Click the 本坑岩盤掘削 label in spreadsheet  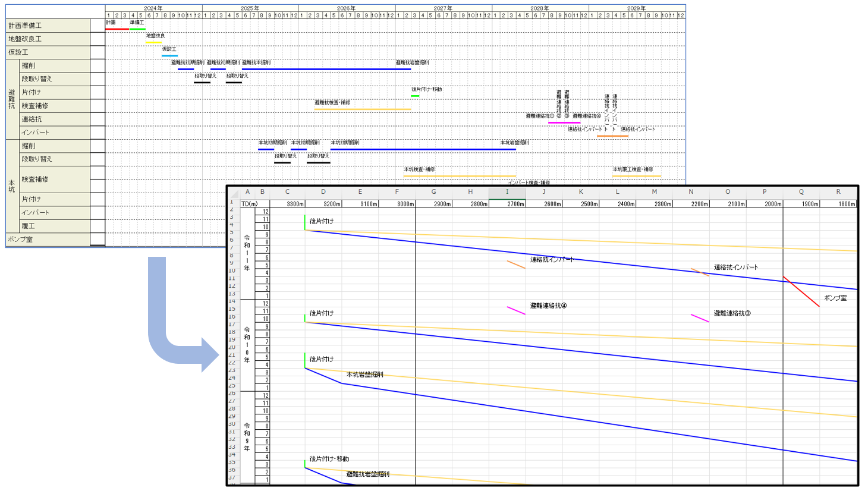coord(364,375)
